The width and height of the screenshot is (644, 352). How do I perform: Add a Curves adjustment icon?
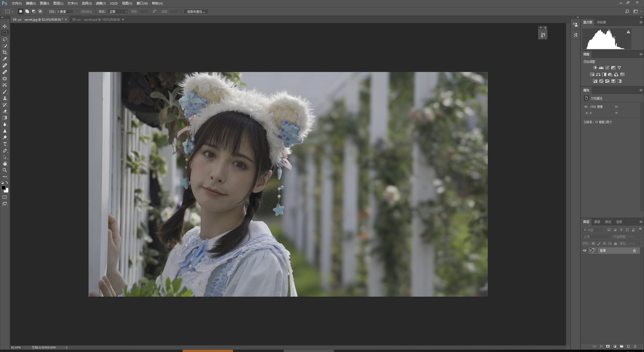pyautogui.click(x=607, y=68)
